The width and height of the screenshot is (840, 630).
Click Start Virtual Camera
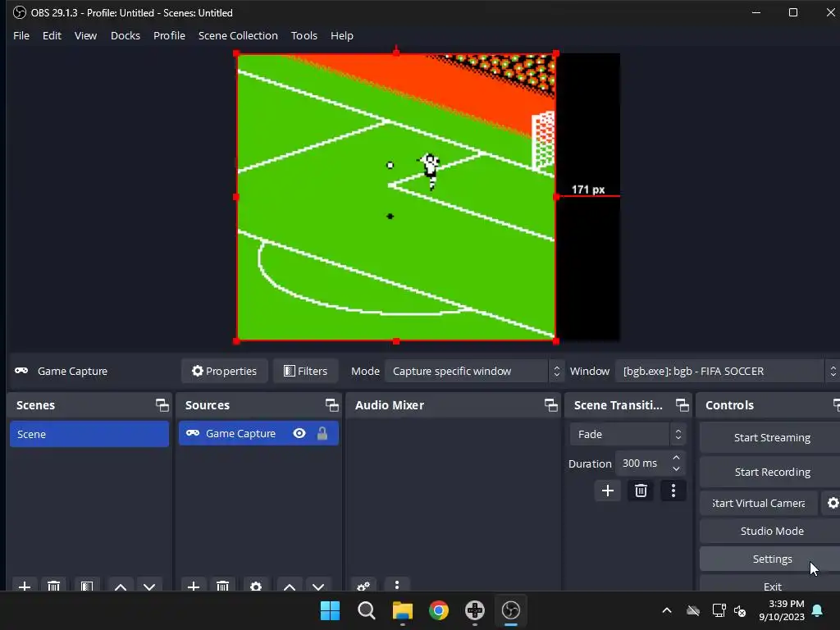(x=759, y=503)
